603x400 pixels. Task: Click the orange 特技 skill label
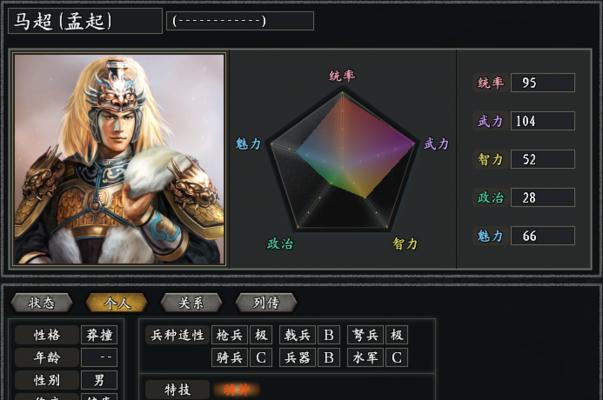(x=237, y=390)
